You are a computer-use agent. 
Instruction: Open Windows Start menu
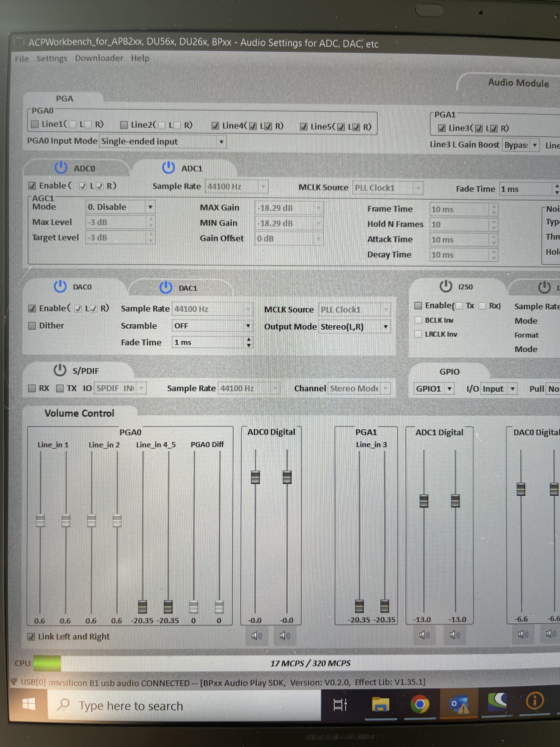tap(29, 704)
